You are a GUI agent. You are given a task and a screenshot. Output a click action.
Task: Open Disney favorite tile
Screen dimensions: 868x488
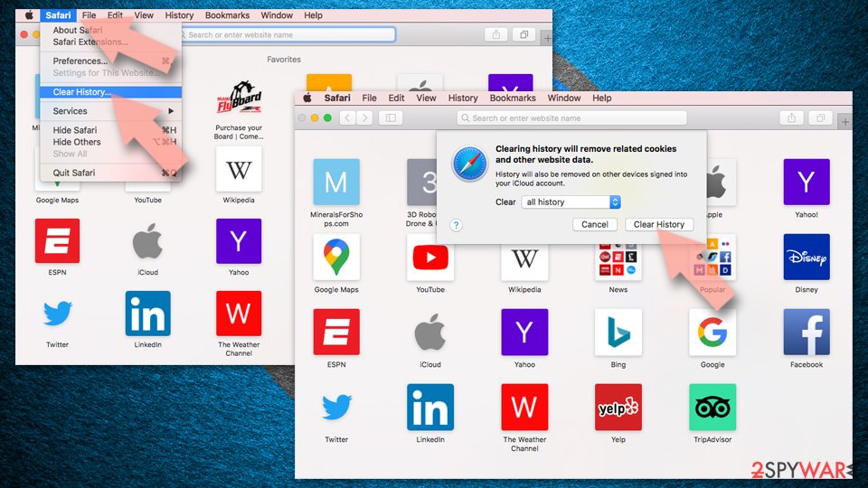pos(807,258)
